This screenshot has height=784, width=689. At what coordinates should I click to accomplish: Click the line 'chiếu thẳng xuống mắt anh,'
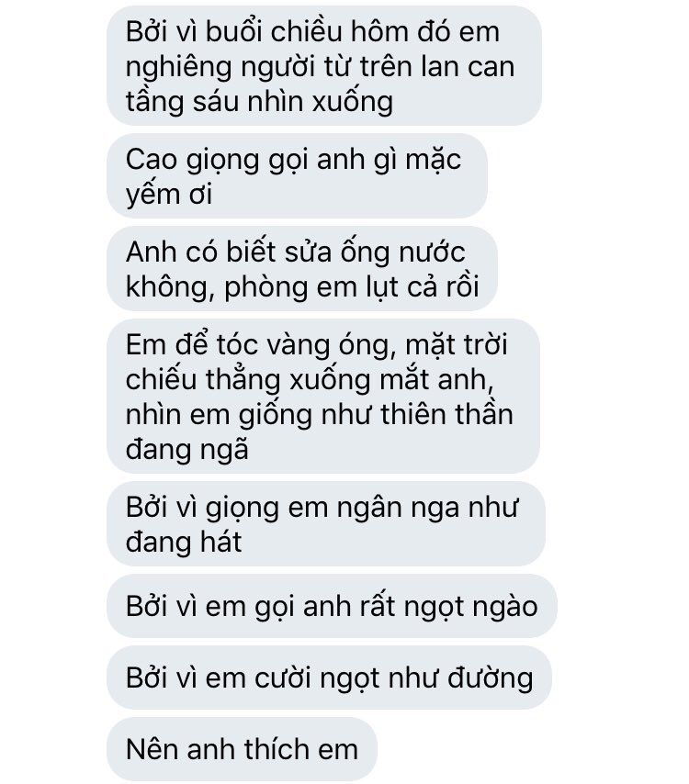coord(310,379)
